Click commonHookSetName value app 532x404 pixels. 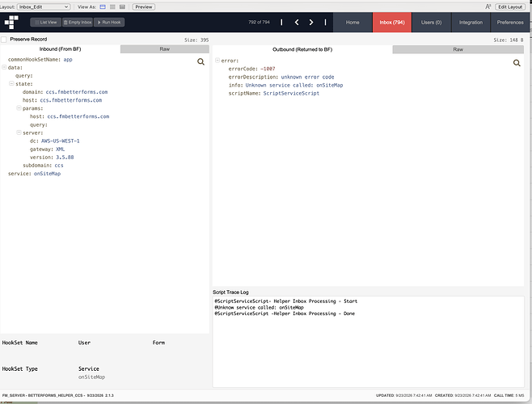click(68, 59)
